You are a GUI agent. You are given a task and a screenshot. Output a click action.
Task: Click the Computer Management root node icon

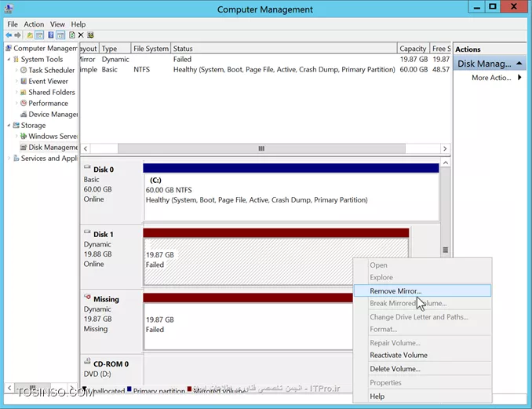click(x=9, y=48)
